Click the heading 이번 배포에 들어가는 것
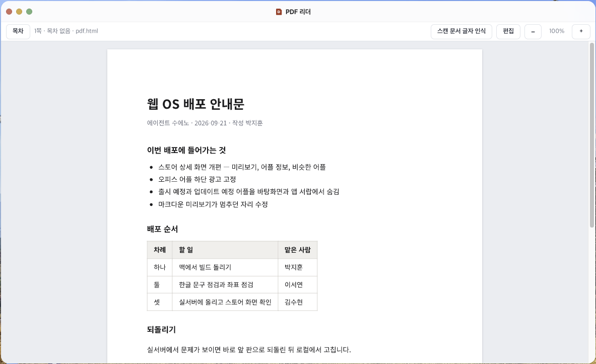596x364 pixels. tap(186, 150)
